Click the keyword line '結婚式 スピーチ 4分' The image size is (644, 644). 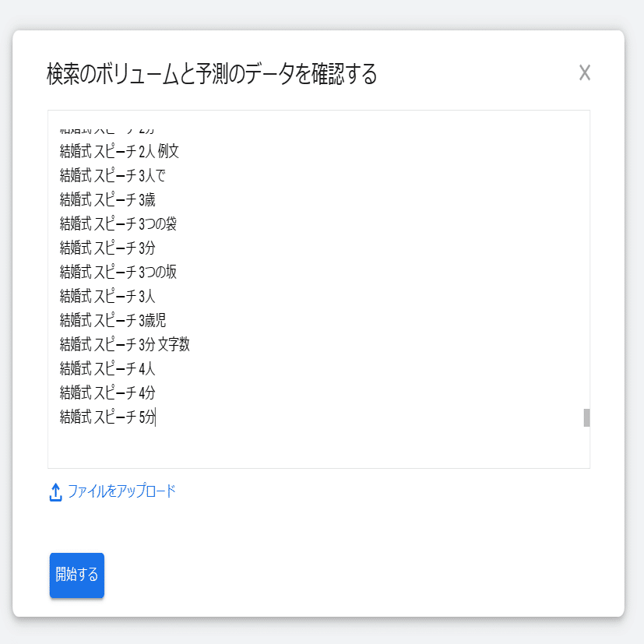108,393
